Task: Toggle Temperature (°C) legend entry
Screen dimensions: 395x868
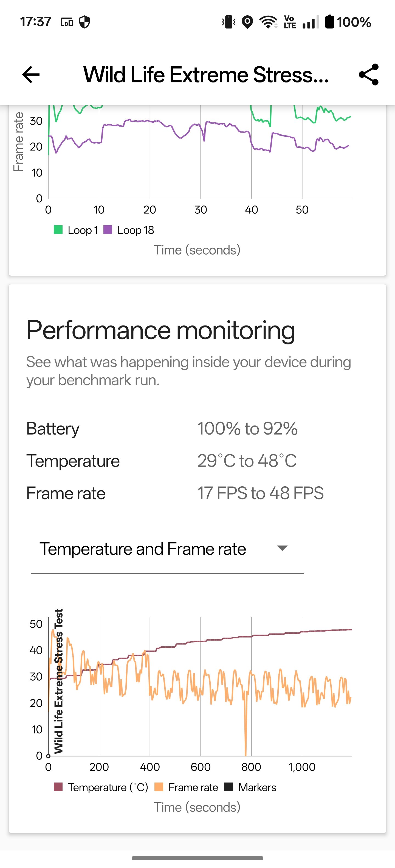Action: click(x=101, y=787)
